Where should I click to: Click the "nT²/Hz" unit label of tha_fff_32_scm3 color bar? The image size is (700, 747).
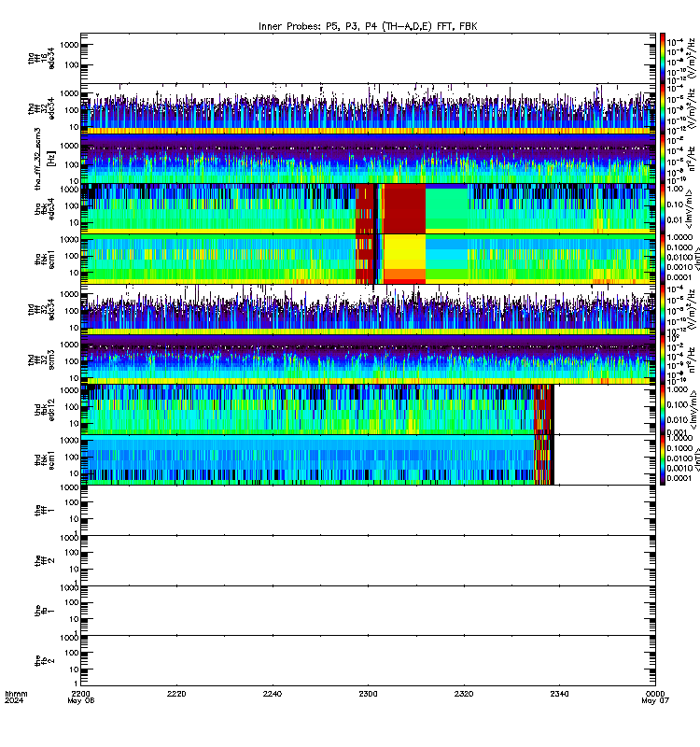coord(692,159)
